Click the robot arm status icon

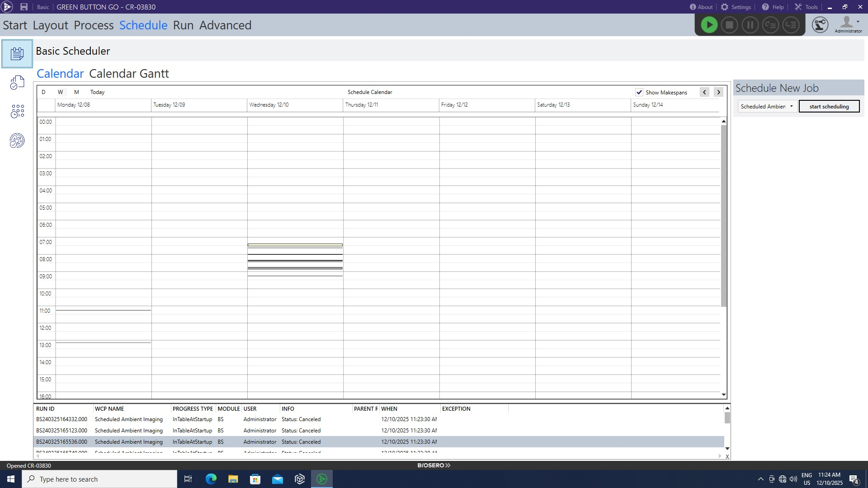[820, 25]
